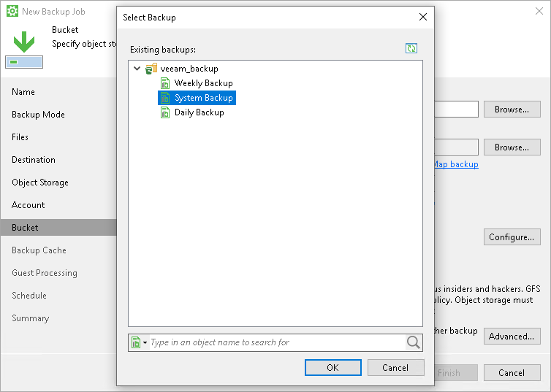This screenshot has width=551, height=392.
Task: Click the upper Browse button
Action: click(x=512, y=109)
